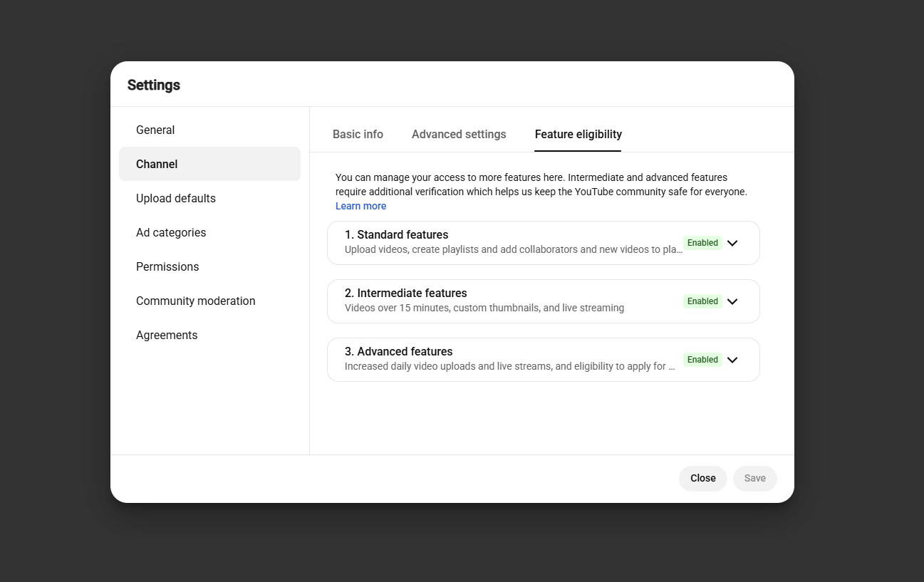Click the 'Videos over 15 minutes' description text

click(x=484, y=308)
